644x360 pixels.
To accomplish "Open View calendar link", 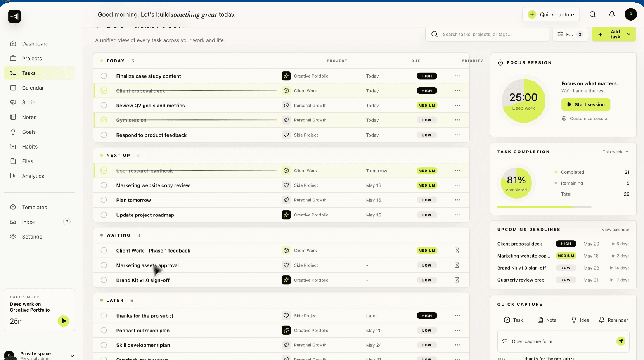I will tap(616, 230).
